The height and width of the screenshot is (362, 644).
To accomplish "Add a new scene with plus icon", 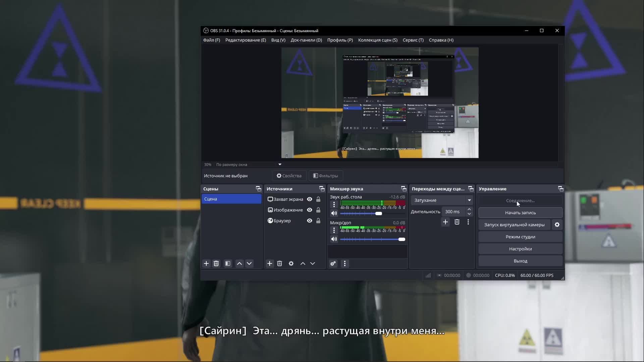I will click(206, 264).
